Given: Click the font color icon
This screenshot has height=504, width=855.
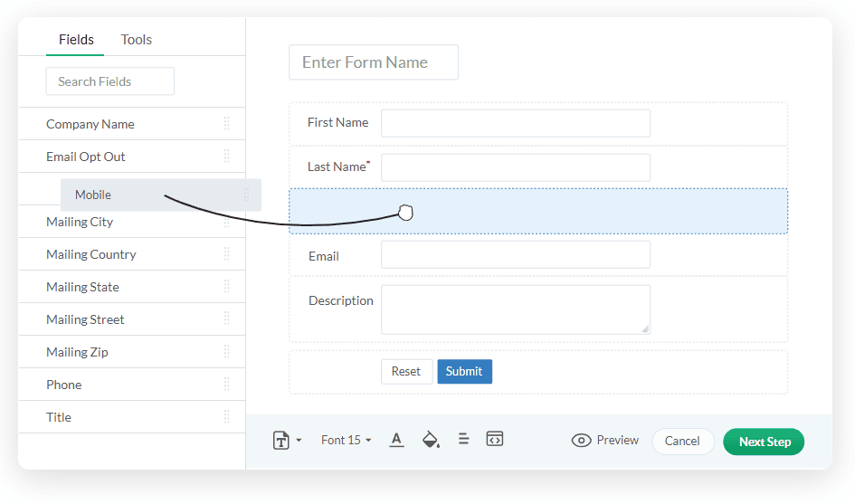Looking at the screenshot, I should [x=396, y=440].
